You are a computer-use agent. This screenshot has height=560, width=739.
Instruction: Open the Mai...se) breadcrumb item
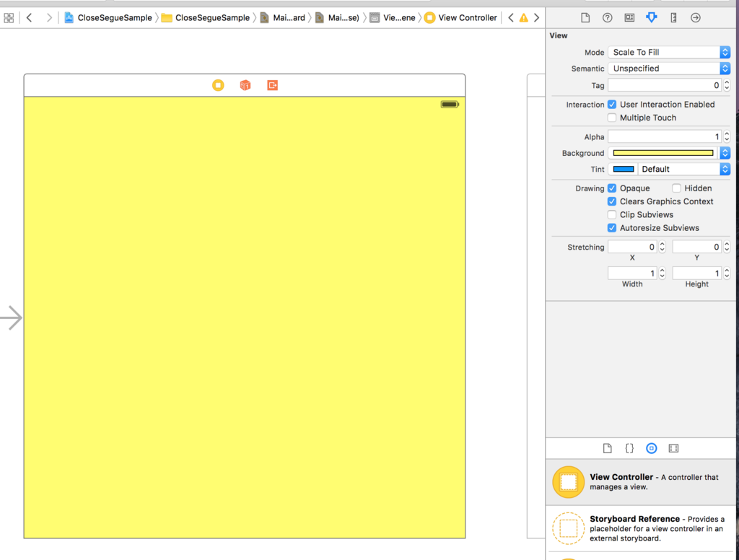338,18
